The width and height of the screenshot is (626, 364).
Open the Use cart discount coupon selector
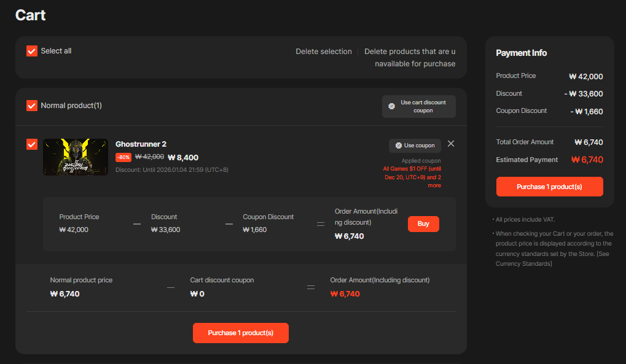point(419,106)
